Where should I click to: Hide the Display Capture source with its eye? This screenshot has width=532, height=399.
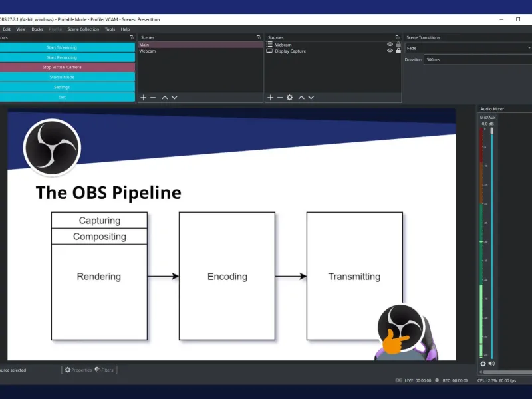(390, 51)
